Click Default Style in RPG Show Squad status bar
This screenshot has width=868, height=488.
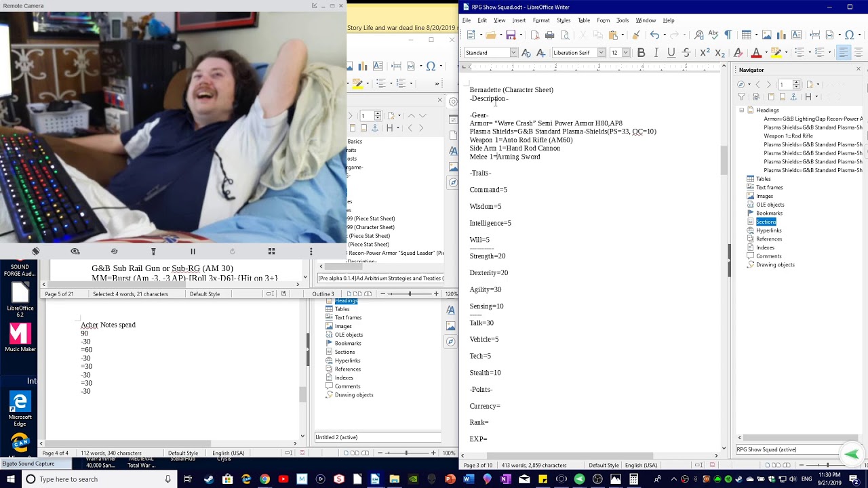pyautogui.click(x=604, y=466)
